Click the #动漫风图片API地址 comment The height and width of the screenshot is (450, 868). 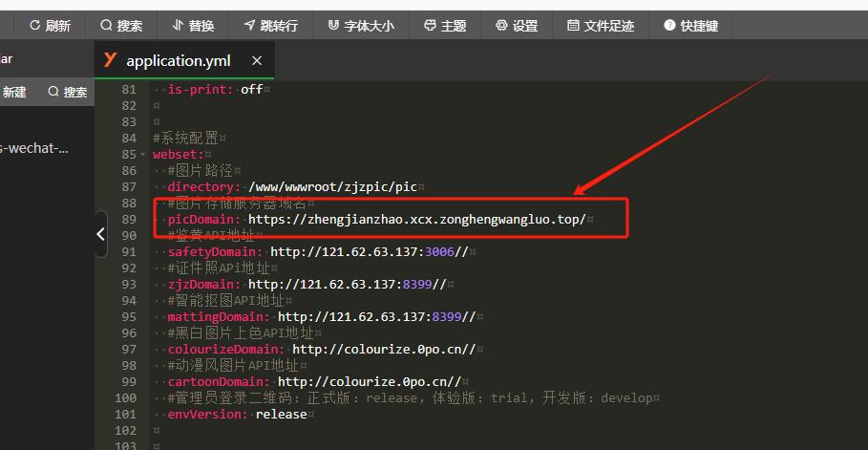[233, 365]
